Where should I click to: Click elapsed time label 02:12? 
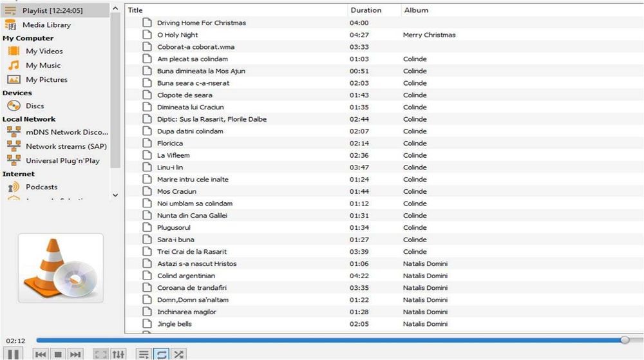pos(15,341)
